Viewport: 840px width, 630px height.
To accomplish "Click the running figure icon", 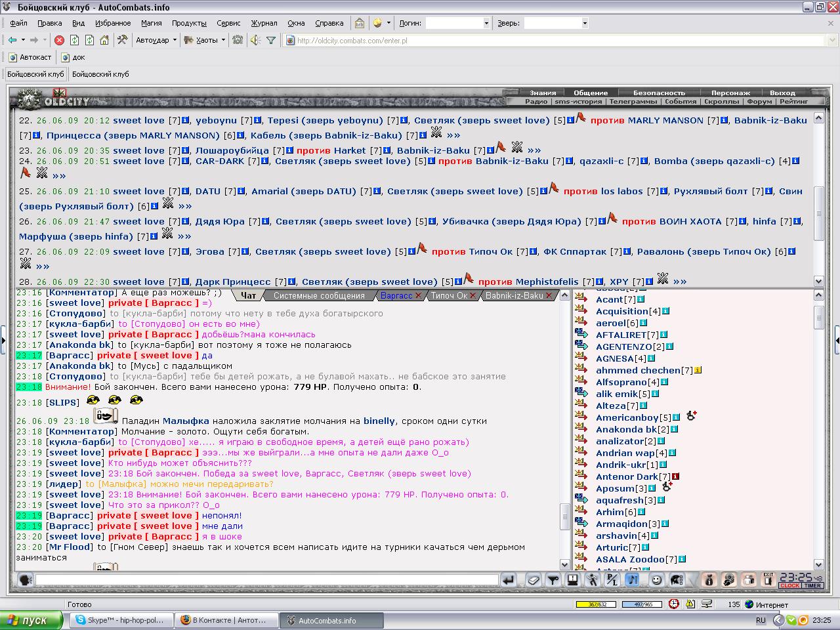I will coord(593,580).
